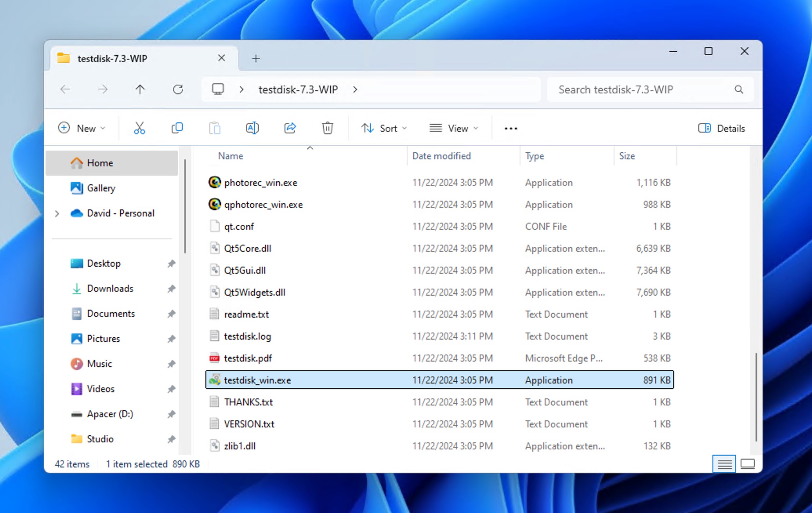Expand David - Personal in the sidebar

tap(57, 213)
